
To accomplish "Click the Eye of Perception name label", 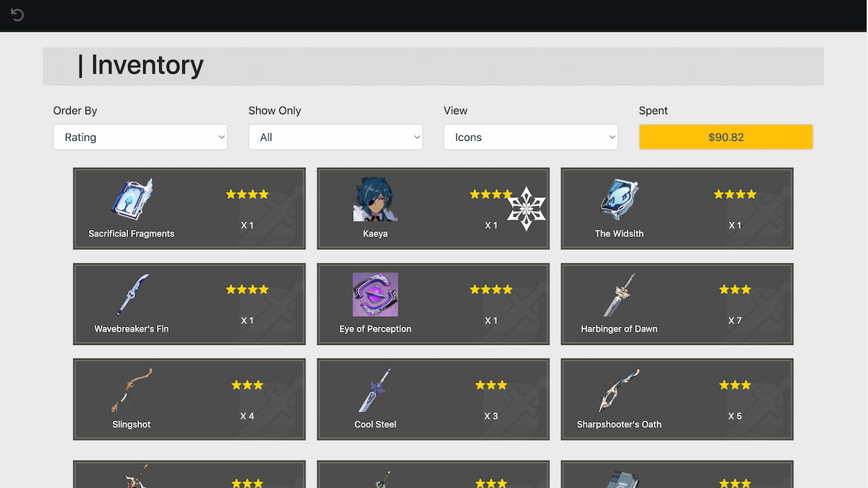I will coord(375,329).
